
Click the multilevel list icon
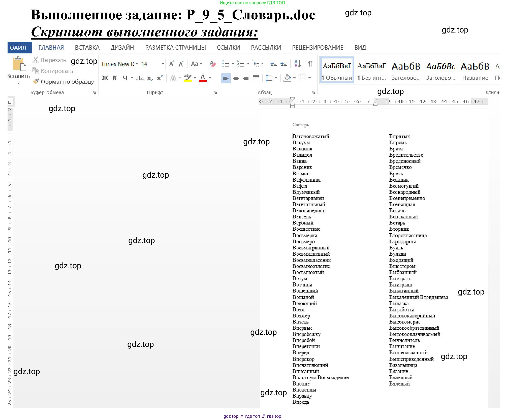point(256,64)
